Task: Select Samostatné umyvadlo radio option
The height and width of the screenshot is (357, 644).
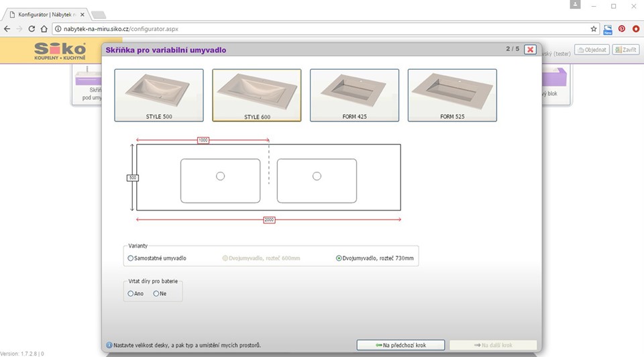Action: [x=131, y=258]
